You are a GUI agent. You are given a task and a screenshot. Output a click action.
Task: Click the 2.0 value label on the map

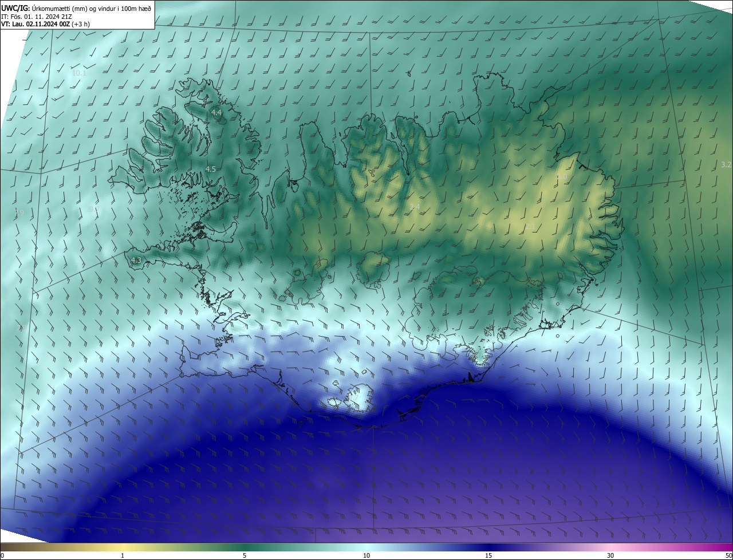pyautogui.click(x=562, y=178)
